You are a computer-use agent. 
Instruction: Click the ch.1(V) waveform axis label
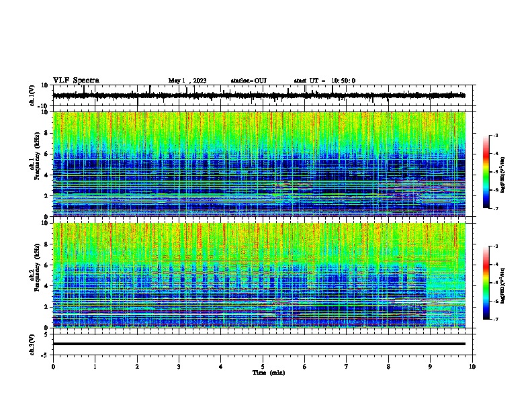(32, 95)
